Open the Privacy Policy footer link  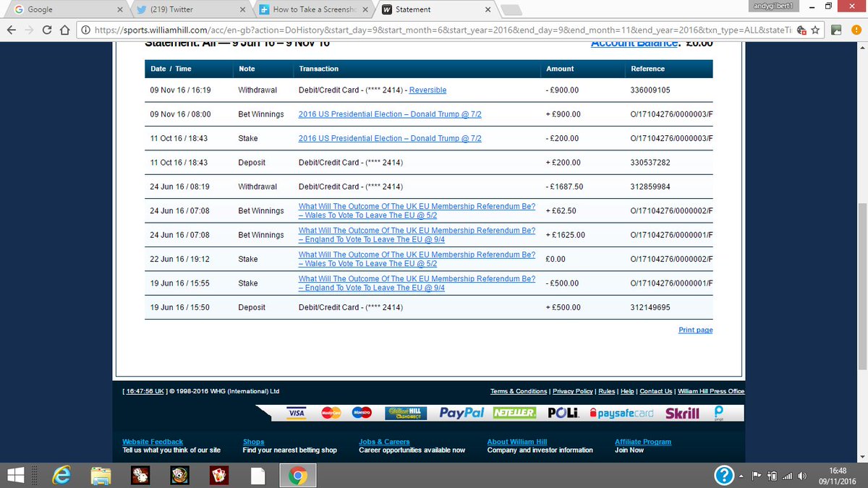(x=574, y=391)
